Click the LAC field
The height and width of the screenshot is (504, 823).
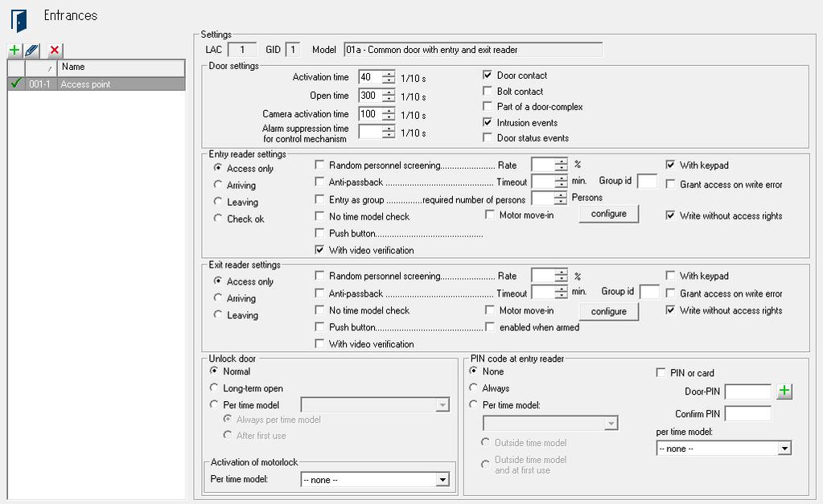[x=242, y=50]
